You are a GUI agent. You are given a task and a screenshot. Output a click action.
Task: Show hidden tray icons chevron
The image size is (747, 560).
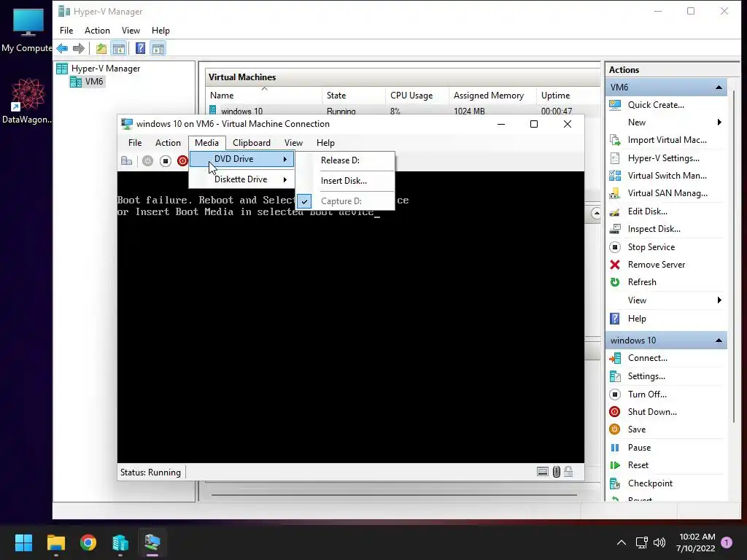[x=622, y=542]
